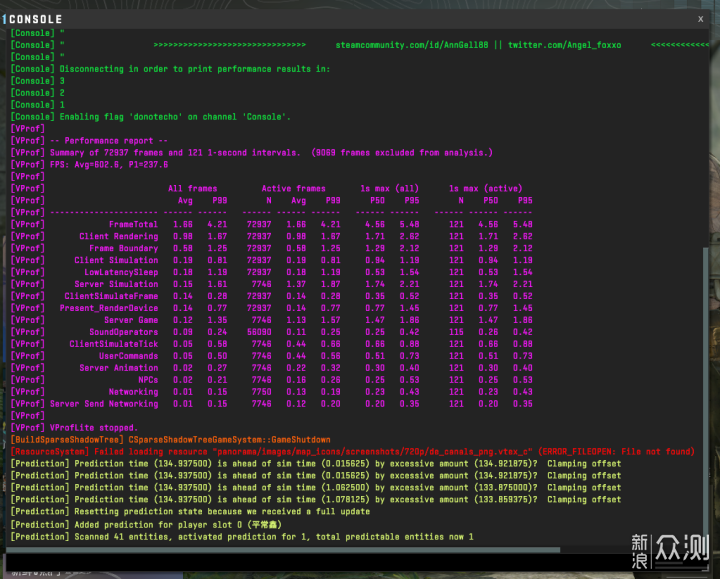Click the BuildSparseShadowTree GameShutdown line

click(x=170, y=440)
